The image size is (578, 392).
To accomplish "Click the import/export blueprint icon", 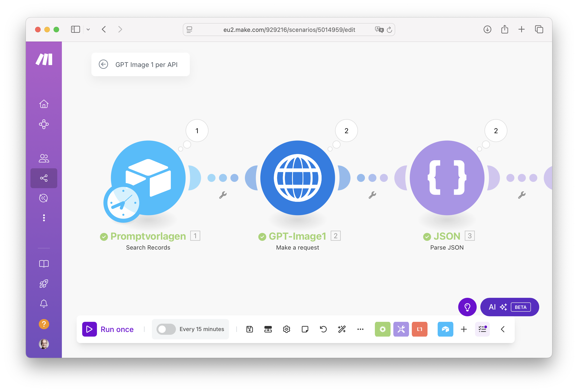I will click(268, 329).
